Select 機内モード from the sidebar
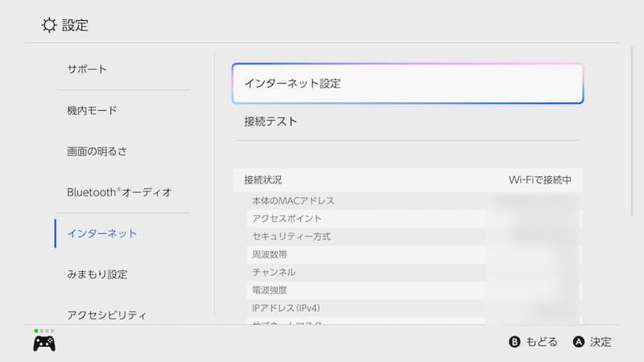Image resolution: width=644 pixels, height=362 pixels. 92,110
